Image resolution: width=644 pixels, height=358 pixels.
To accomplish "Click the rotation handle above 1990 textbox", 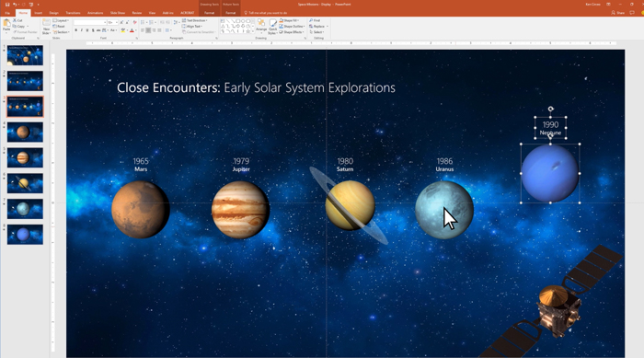I will (x=550, y=109).
